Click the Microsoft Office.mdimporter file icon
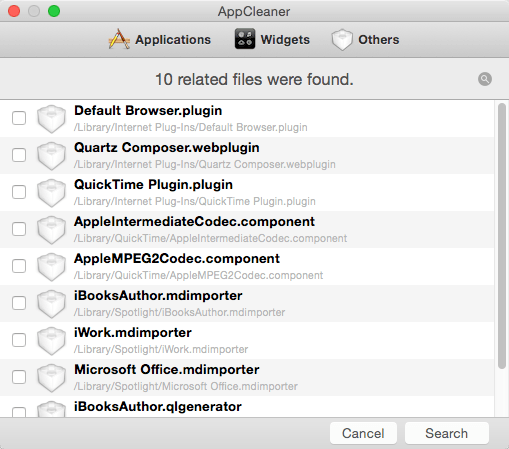Screen dimensions: 509x449 pyautogui.click(x=51, y=378)
